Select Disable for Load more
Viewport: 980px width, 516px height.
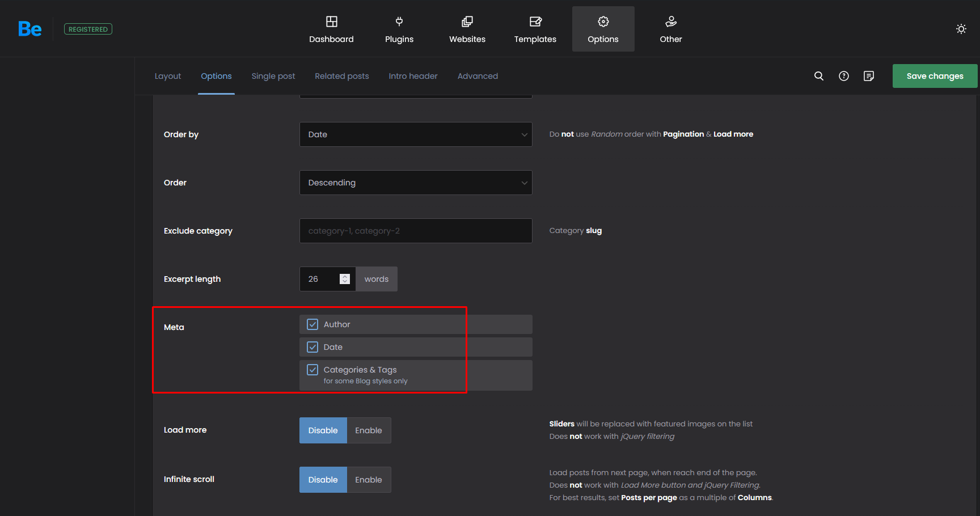[x=323, y=430]
